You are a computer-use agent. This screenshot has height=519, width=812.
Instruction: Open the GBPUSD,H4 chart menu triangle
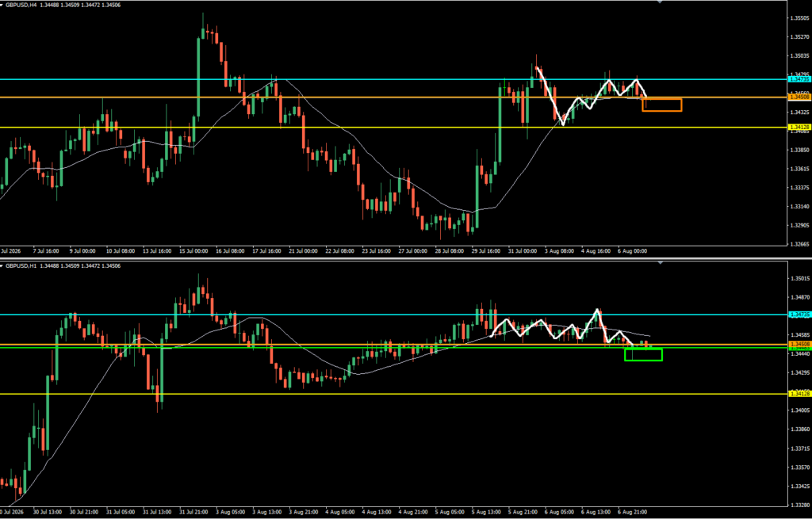click(2, 5)
